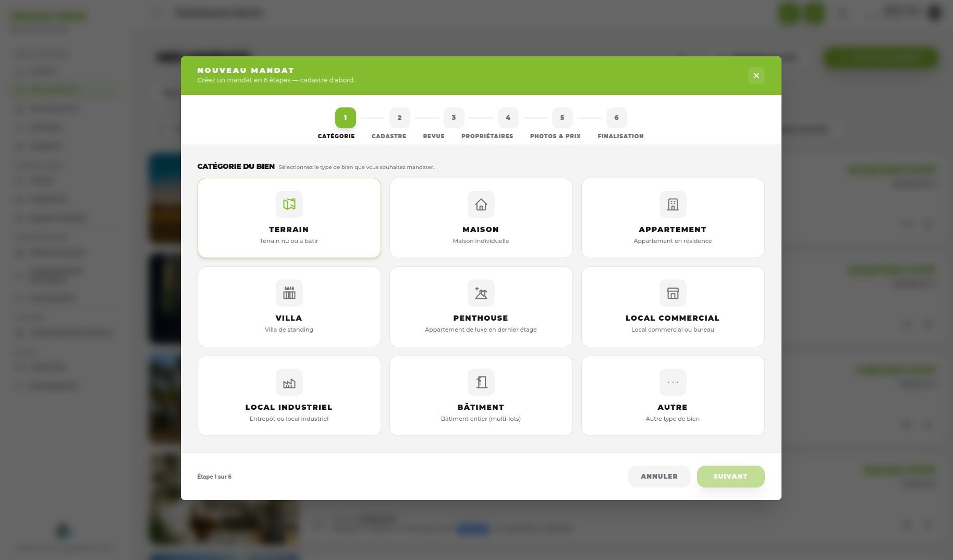Screen dimensions: 953x560
Task: Go to step 6 Finalisation
Action: click(617, 118)
